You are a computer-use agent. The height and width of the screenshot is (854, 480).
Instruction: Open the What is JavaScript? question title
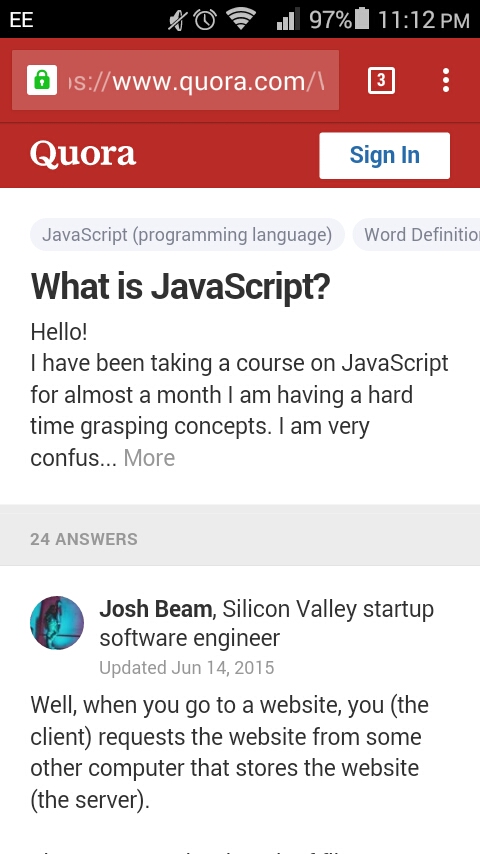[x=180, y=286]
